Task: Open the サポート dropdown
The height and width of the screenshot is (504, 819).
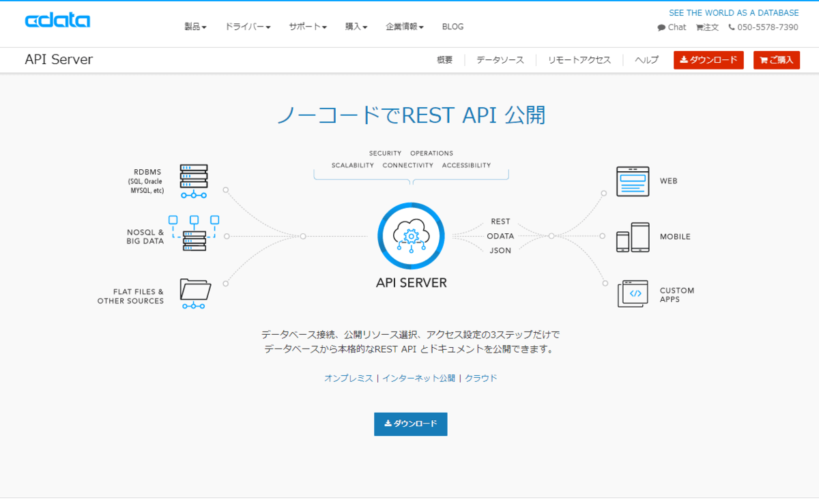Action: click(308, 27)
